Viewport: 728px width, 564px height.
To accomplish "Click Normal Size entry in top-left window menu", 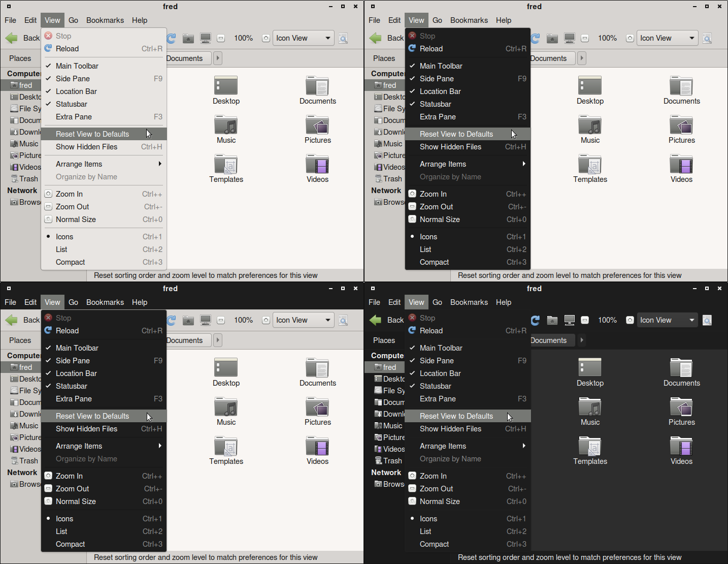I will click(104, 220).
